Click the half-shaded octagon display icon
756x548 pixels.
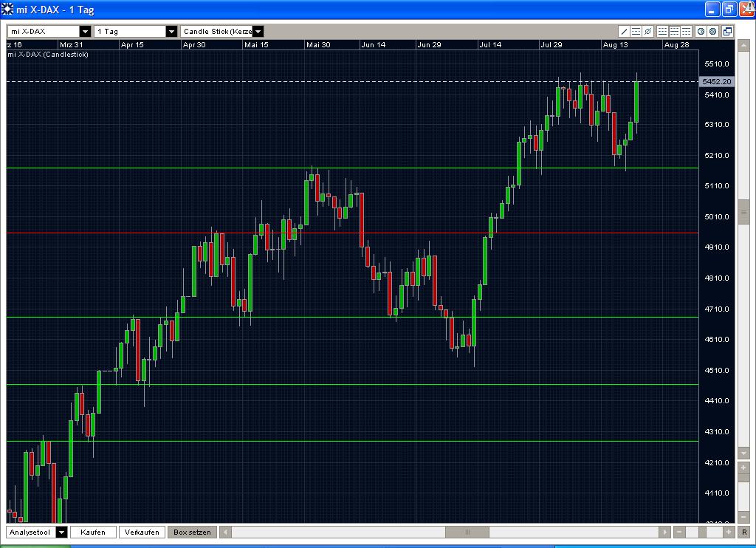(x=701, y=31)
